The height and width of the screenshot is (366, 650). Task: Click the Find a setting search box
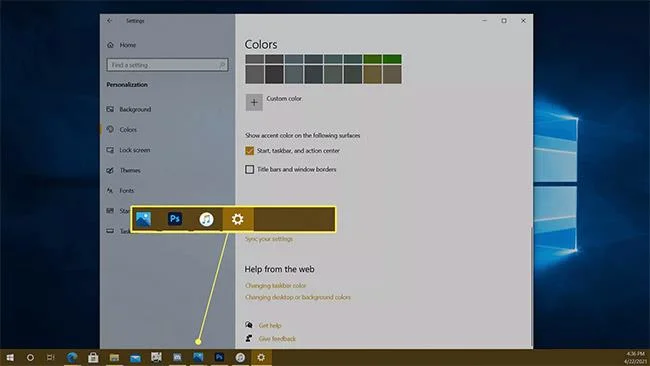167,65
